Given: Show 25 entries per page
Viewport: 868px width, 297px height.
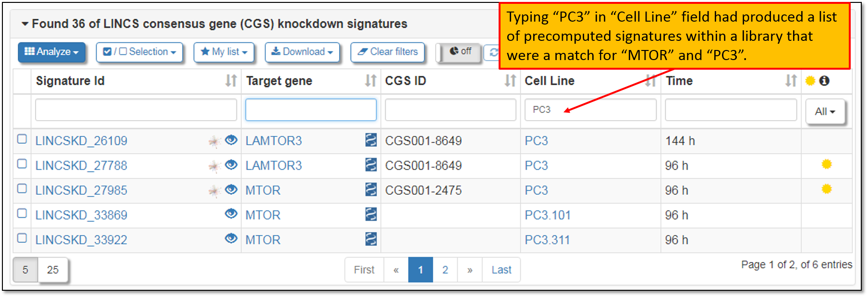Looking at the screenshot, I should coord(53,270).
